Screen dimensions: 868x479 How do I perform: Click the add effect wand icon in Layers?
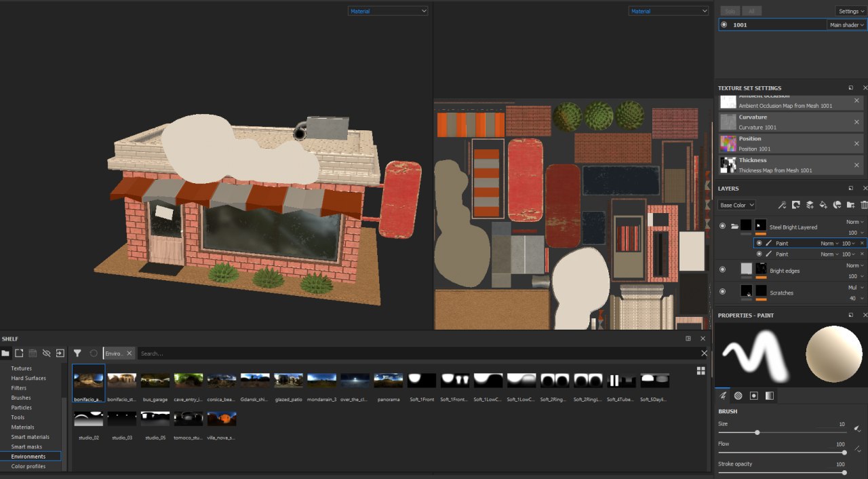click(782, 205)
